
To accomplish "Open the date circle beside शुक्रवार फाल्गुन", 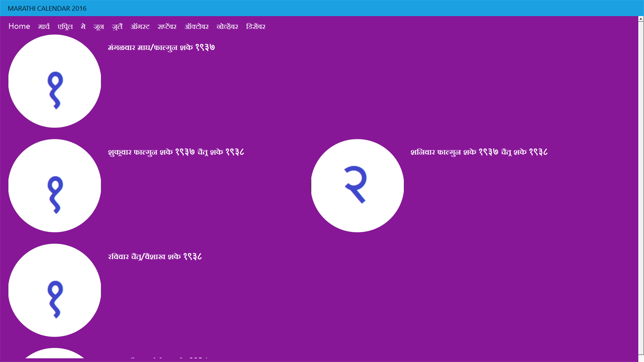I will click(x=55, y=185).
